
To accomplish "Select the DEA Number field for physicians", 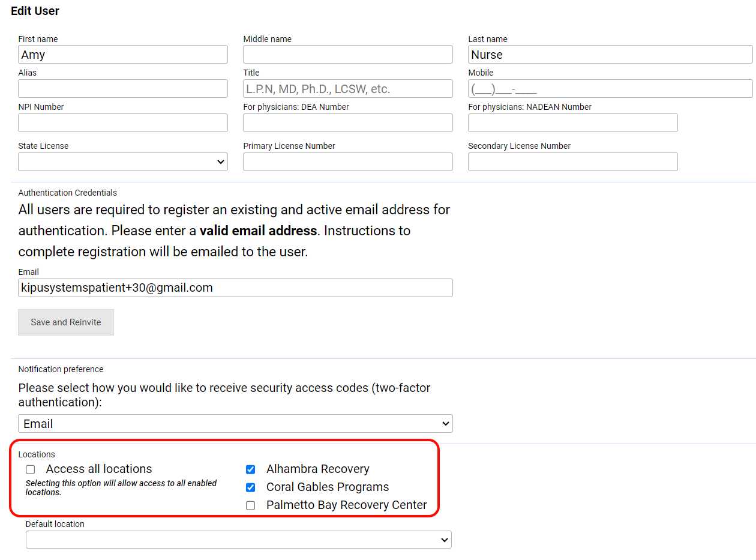I will pos(347,123).
